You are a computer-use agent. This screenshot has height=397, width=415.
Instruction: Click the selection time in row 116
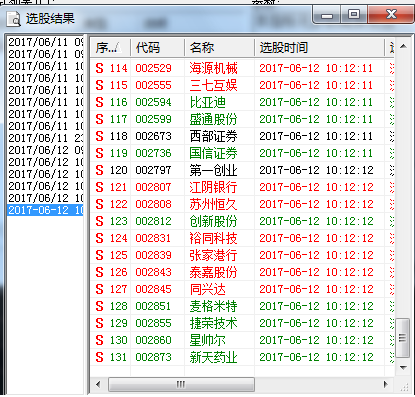click(x=316, y=102)
